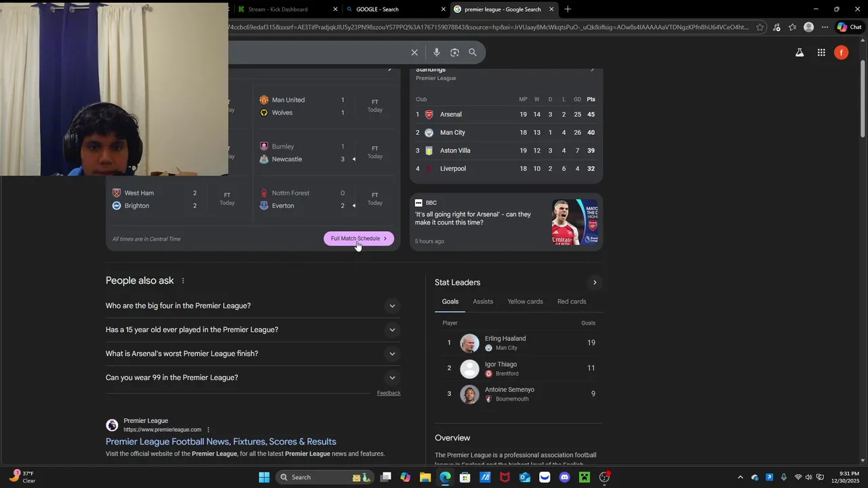The image size is (868, 488).
Task: Expand 'Who are the big four' question
Action: pos(253,306)
